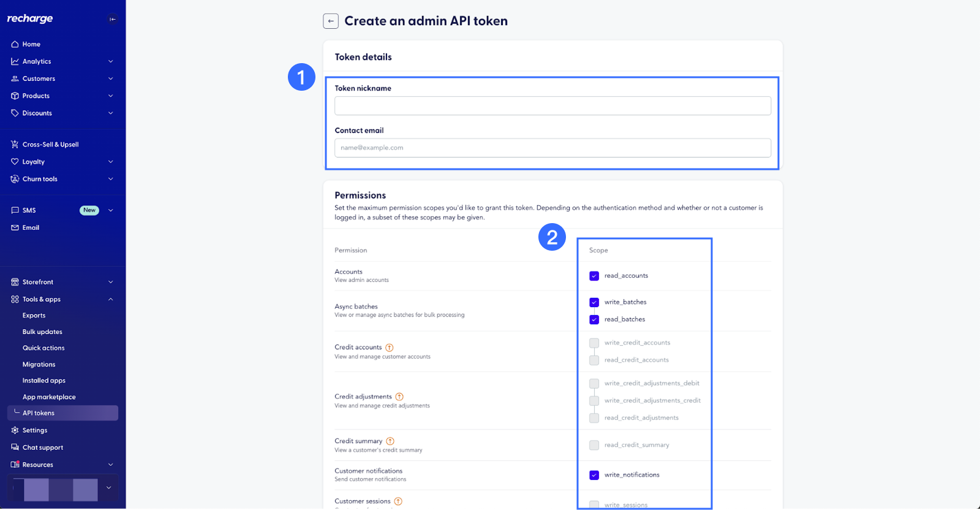
Task: Click the recharge logo
Action: tap(30, 18)
